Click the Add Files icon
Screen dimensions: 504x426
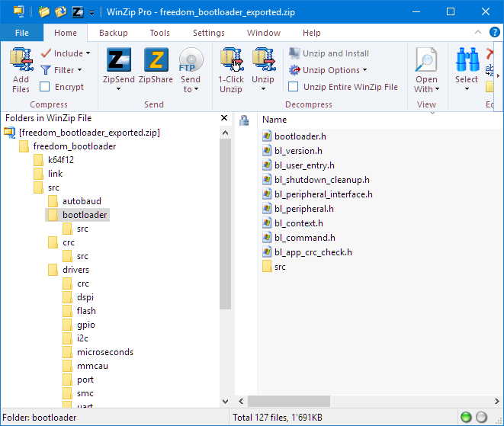click(x=21, y=61)
